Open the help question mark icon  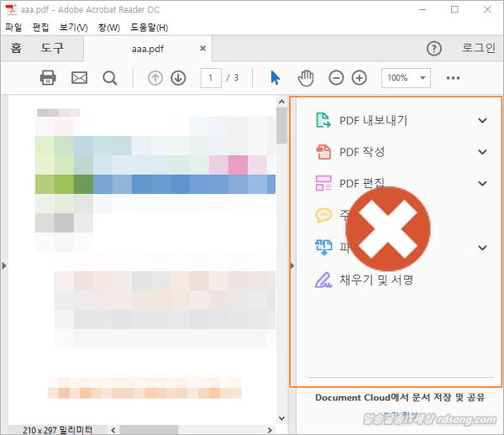434,49
